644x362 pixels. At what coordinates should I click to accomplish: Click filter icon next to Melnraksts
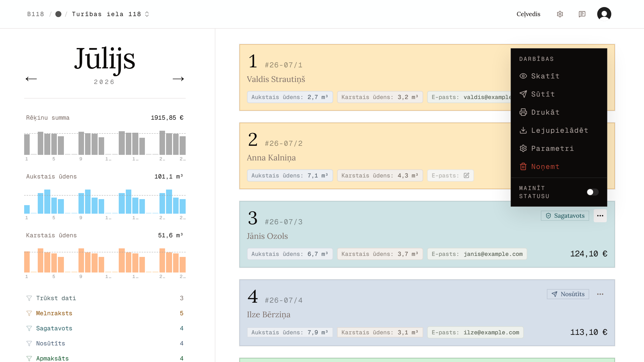[x=29, y=313]
